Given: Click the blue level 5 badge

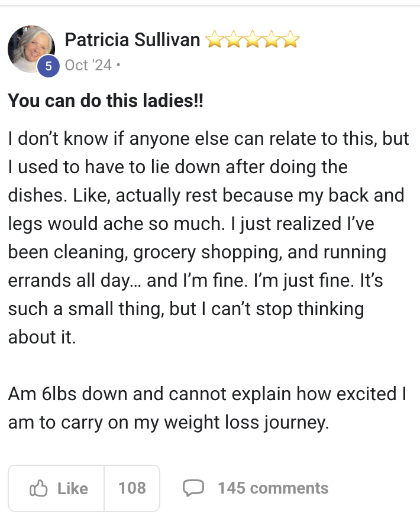Looking at the screenshot, I should [49, 66].
